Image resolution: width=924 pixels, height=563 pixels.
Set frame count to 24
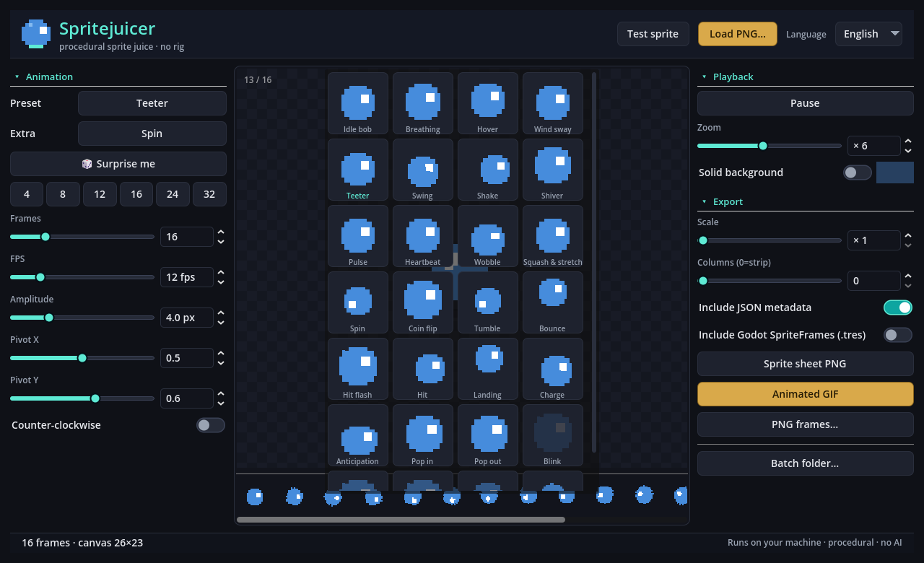[x=173, y=194]
